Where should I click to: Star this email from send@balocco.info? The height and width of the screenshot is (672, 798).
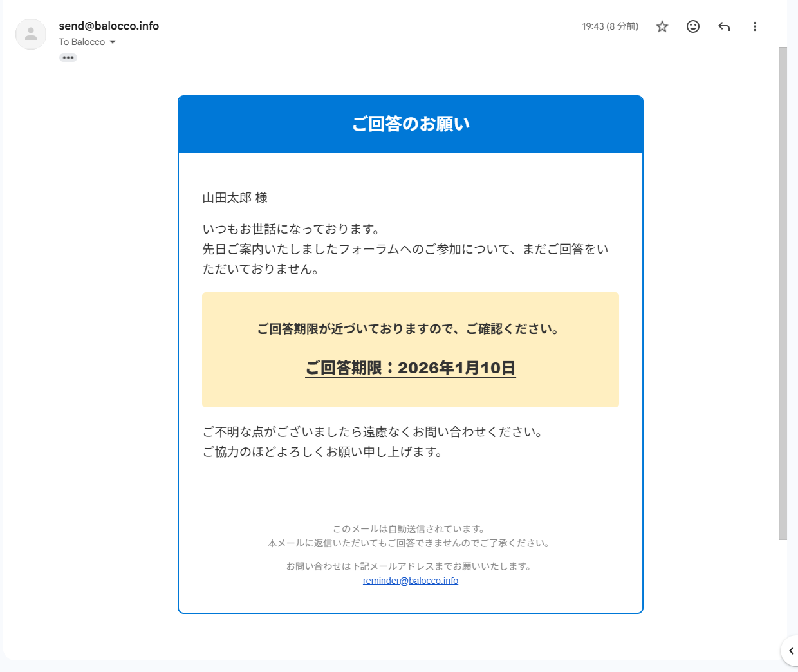662,26
